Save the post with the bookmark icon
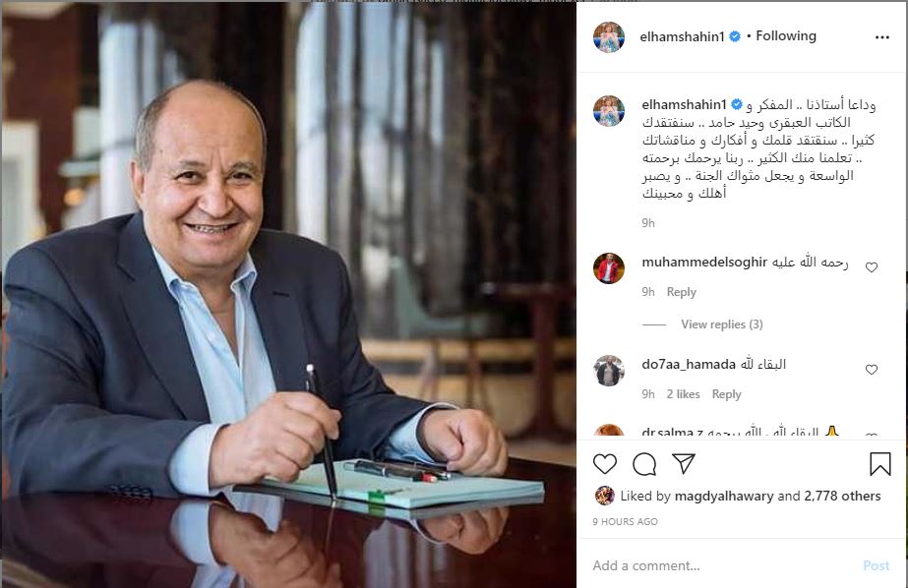This screenshot has height=588, width=908. tap(879, 464)
